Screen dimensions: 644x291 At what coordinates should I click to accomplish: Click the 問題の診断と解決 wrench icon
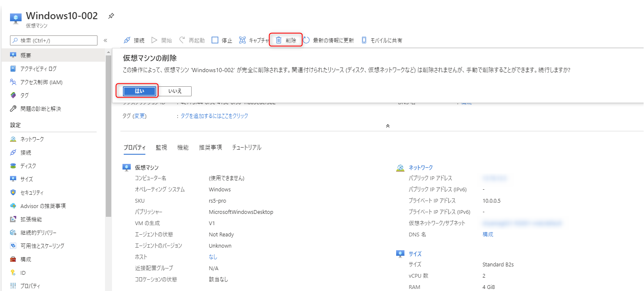click(13, 109)
